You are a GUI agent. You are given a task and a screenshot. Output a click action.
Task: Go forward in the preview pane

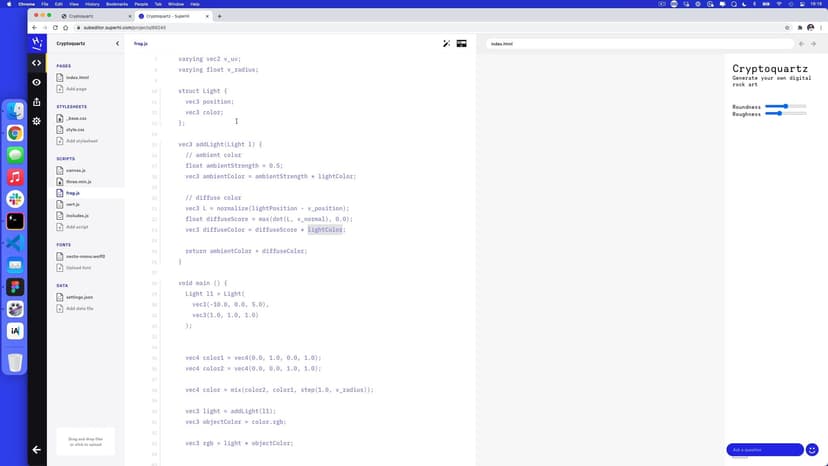pyautogui.click(x=814, y=44)
